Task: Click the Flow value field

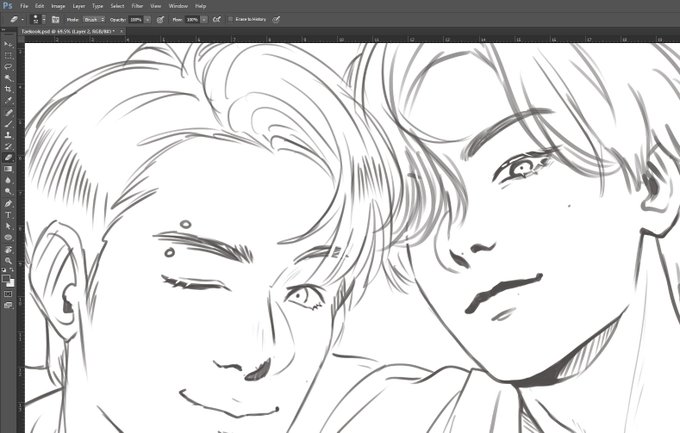Action: (x=192, y=20)
